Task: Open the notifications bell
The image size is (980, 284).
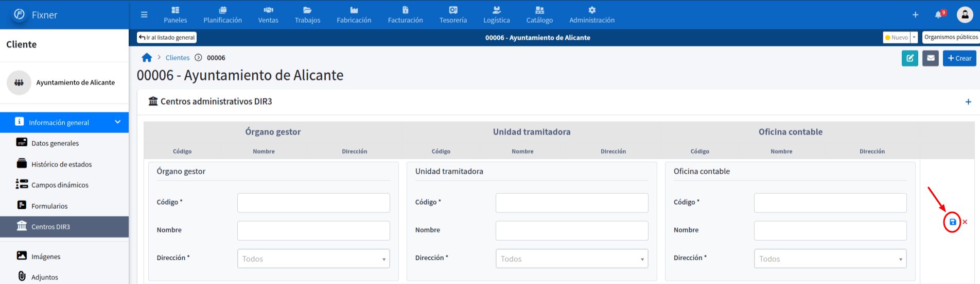Action: coord(939,14)
